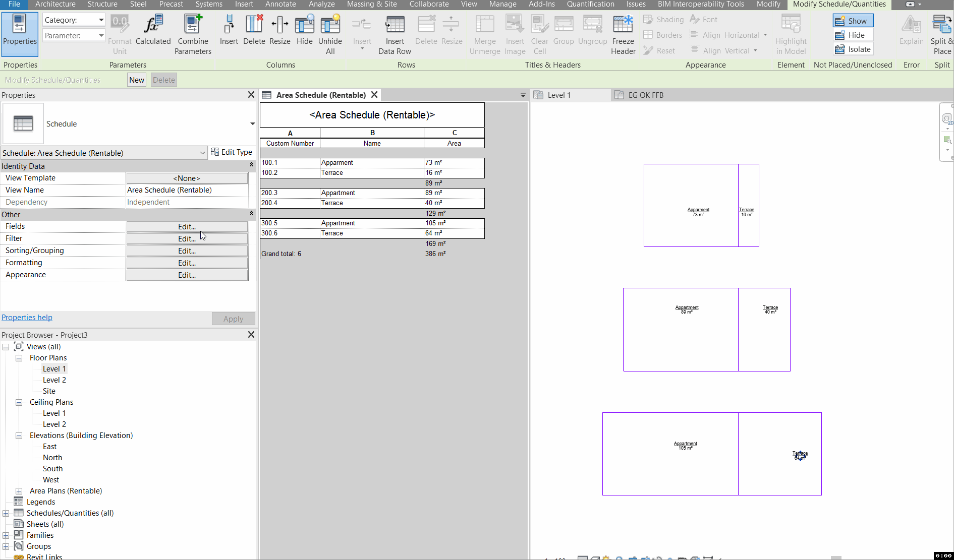Click Edit button for Fields

point(187,227)
